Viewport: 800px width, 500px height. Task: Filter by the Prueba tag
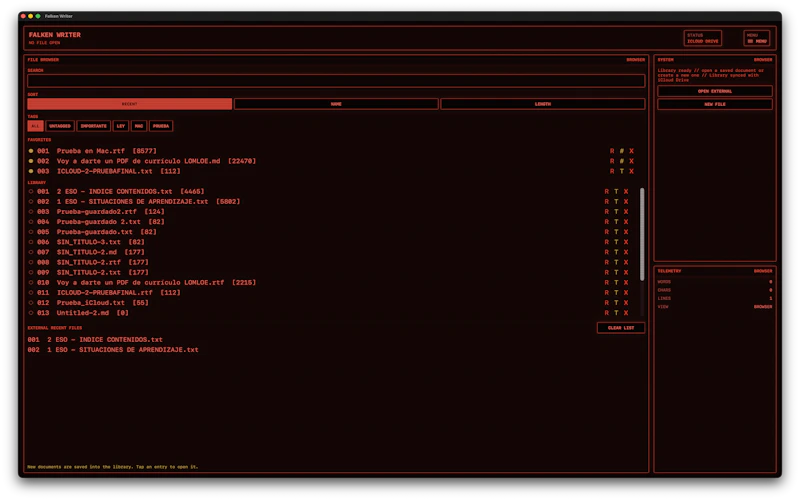(x=161, y=126)
